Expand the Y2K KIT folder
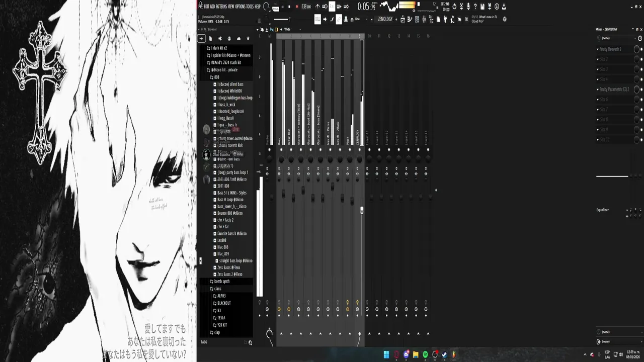The width and height of the screenshot is (644, 362). (x=220, y=325)
